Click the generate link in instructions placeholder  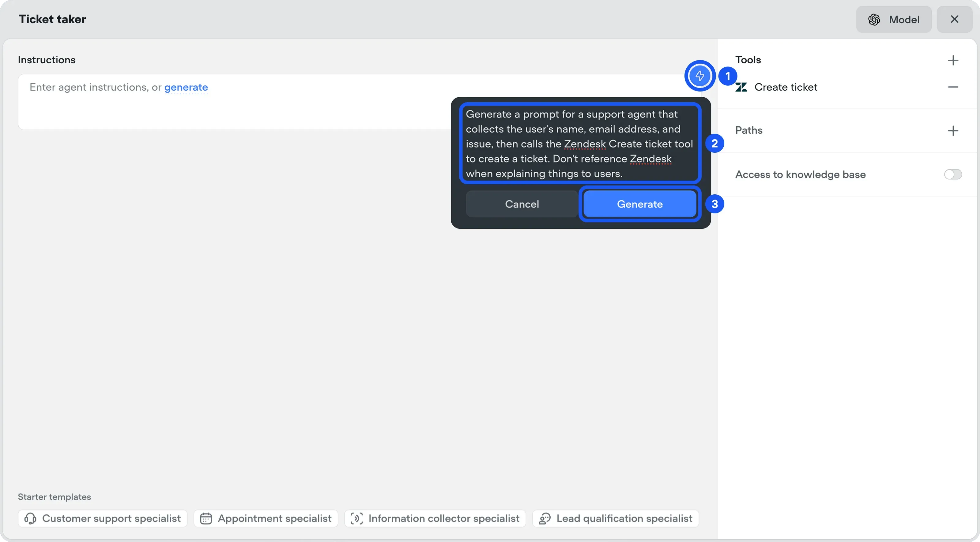[186, 88]
